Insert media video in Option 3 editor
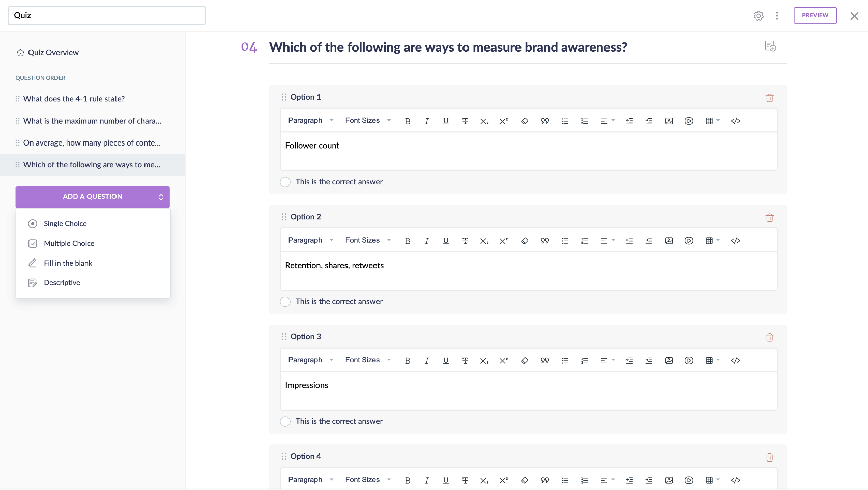 [689, 361]
